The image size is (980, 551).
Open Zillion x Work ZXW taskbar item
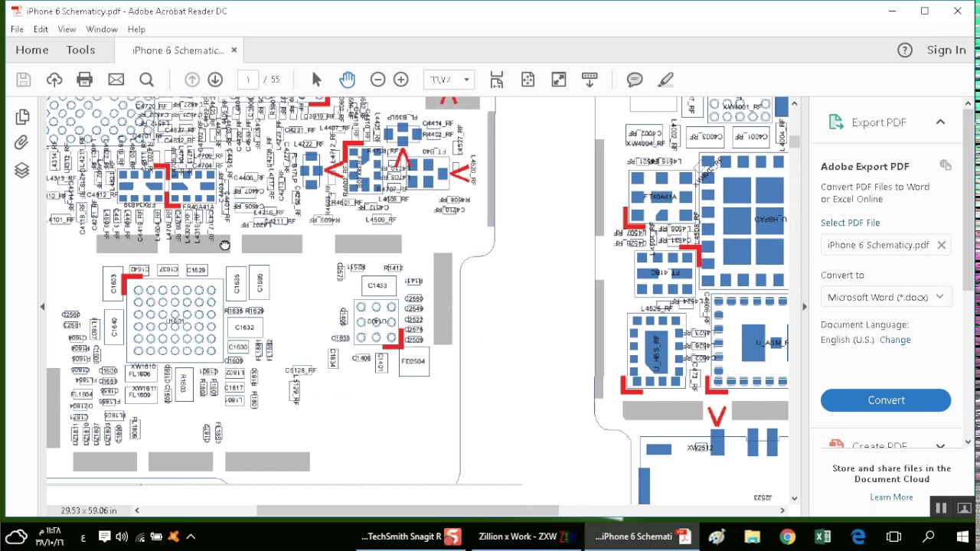coord(527,536)
